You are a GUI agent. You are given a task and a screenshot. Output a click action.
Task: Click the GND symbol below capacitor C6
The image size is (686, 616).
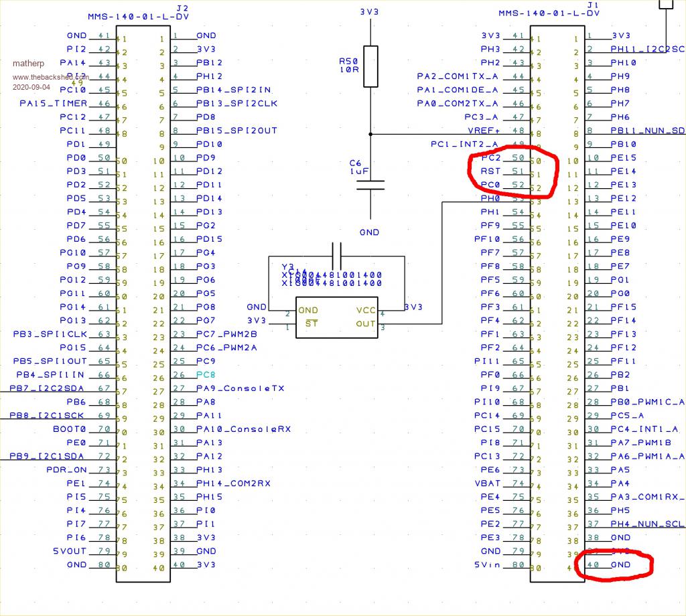click(x=369, y=232)
